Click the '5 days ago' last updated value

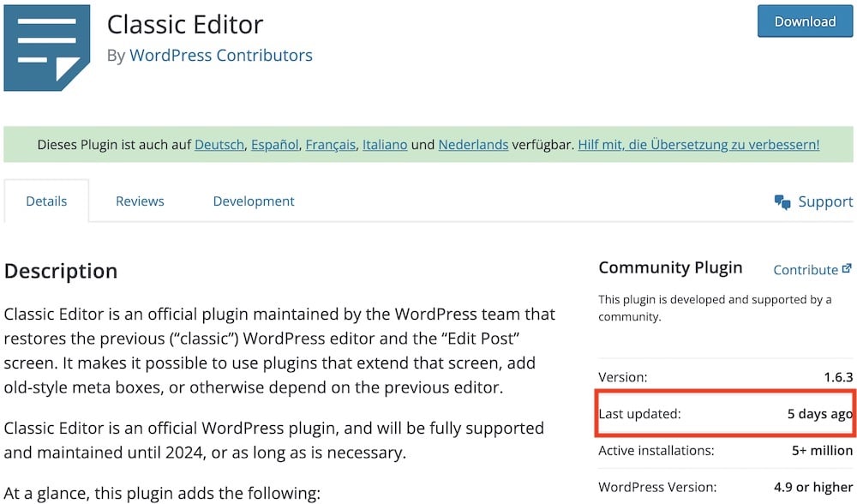[x=820, y=414]
